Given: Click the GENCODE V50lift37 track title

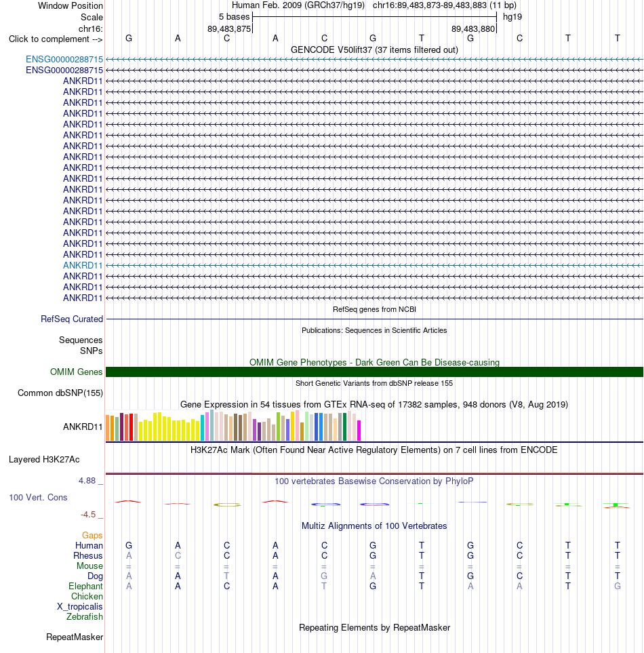Looking at the screenshot, I should (374, 50).
